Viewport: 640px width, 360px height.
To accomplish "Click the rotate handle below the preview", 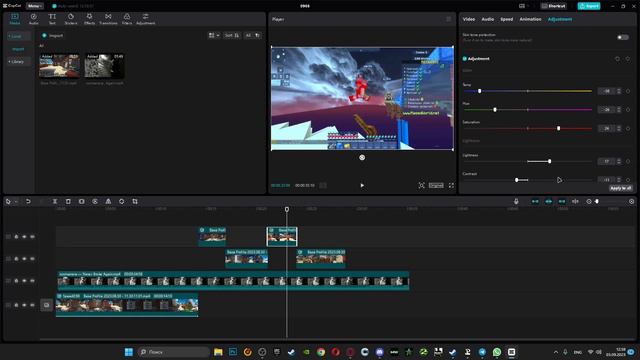I will (362, 158).
